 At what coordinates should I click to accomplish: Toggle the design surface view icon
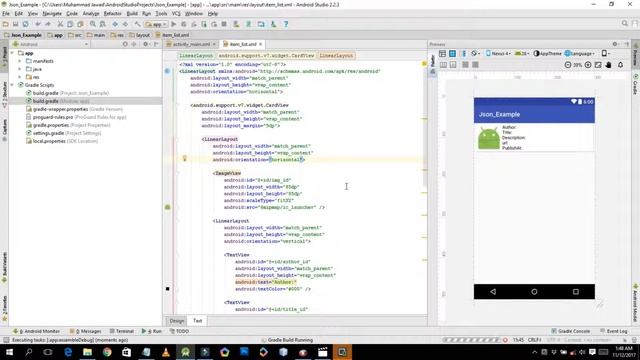(x=442, y=53)
